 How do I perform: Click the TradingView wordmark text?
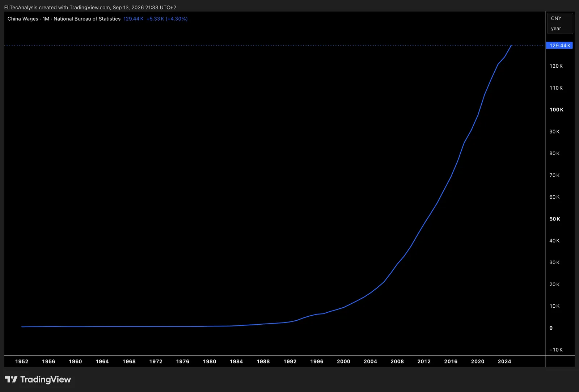46,379
